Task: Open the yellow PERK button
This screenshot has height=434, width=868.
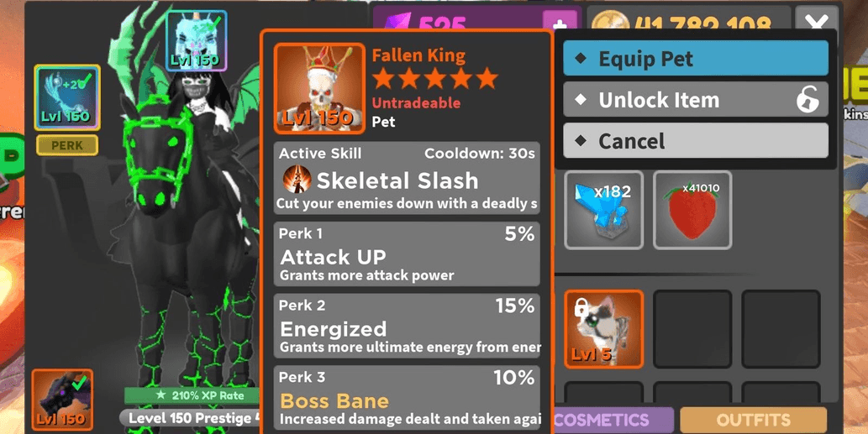Action: click(67, 145)
